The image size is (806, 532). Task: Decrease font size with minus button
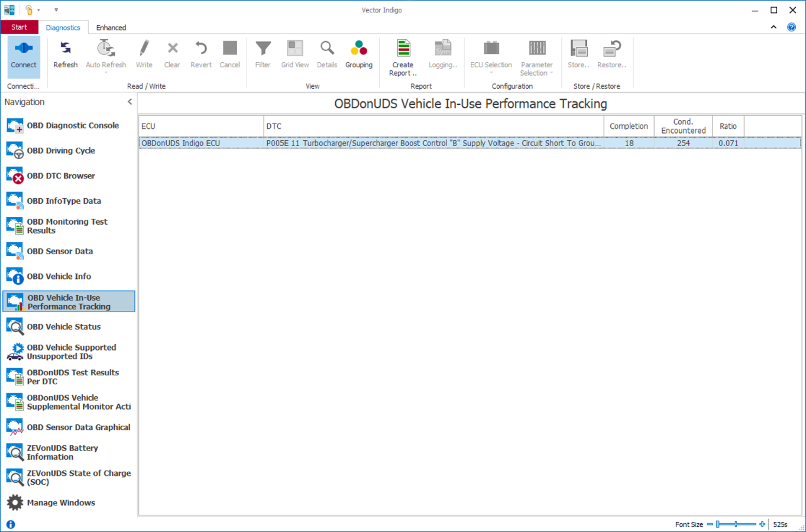(710, 524)
